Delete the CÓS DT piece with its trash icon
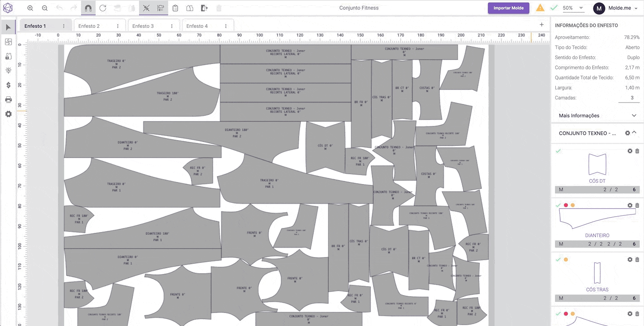This screenshot has height=326, width=644. [x=637, y=151]
